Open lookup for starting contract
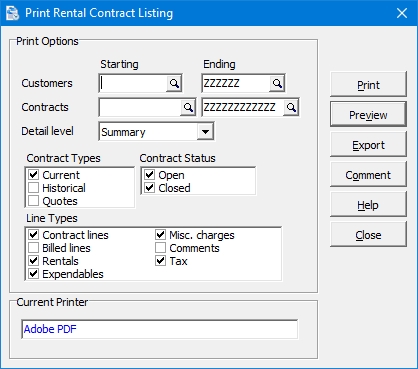The height and width of the screenshot is (369, 418). click(188, 107)
